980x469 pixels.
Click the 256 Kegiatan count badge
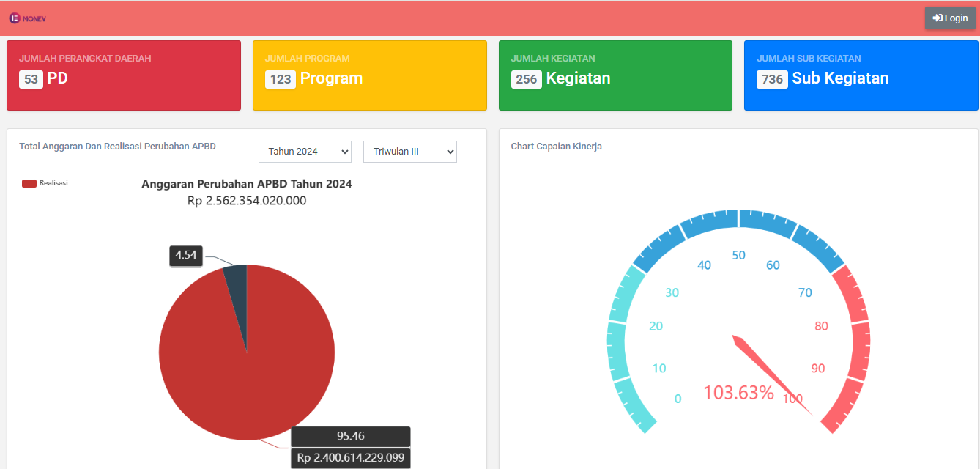(x=527, y=79)
